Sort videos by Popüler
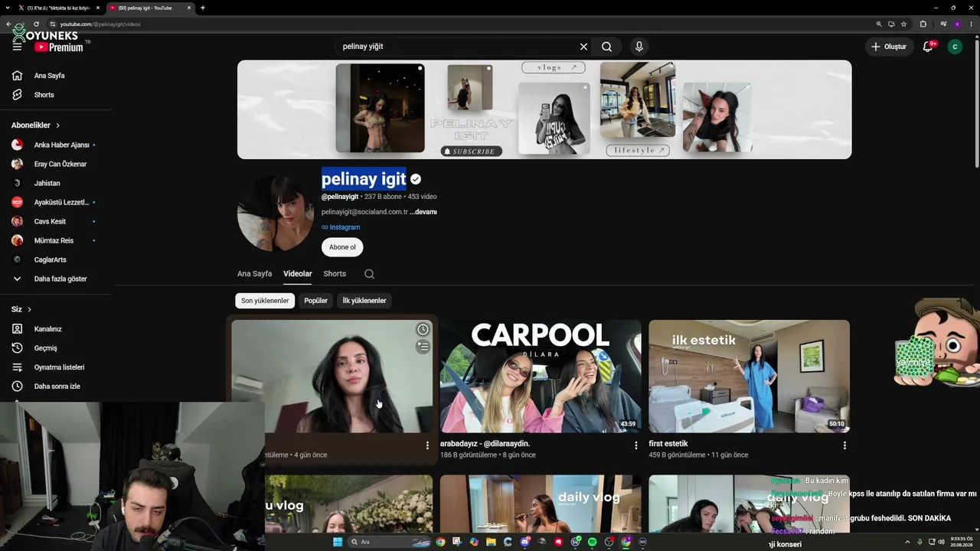 click(315, 301)
